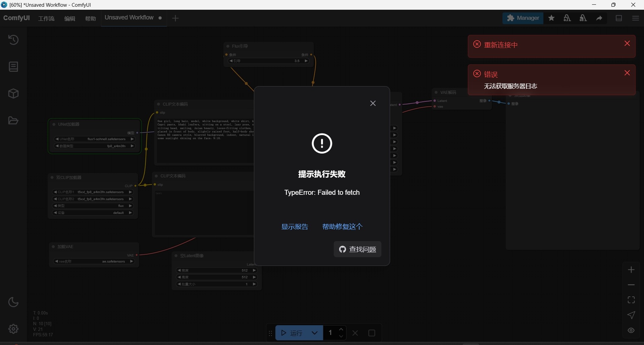Click the 查找问题 GitHub button
The image size is (644, 345).
coord(357,249)
